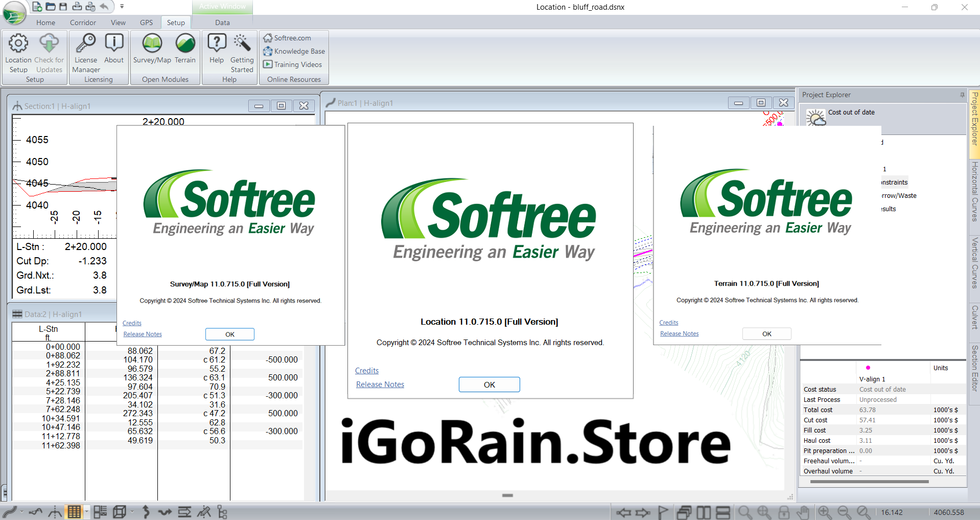This screenshot has width=980, height=520.
Task: Click the Knowledge Base resource entry
Action: (299, 51)
